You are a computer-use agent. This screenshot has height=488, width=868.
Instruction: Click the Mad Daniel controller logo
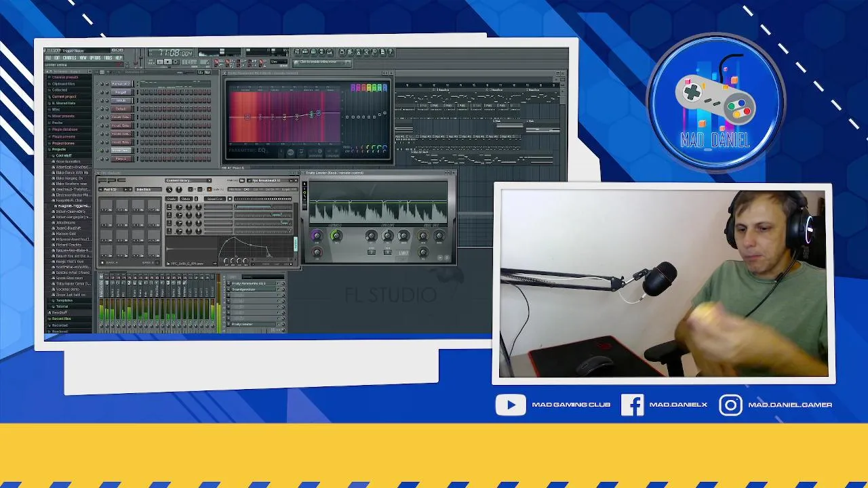tap(715, 102)
